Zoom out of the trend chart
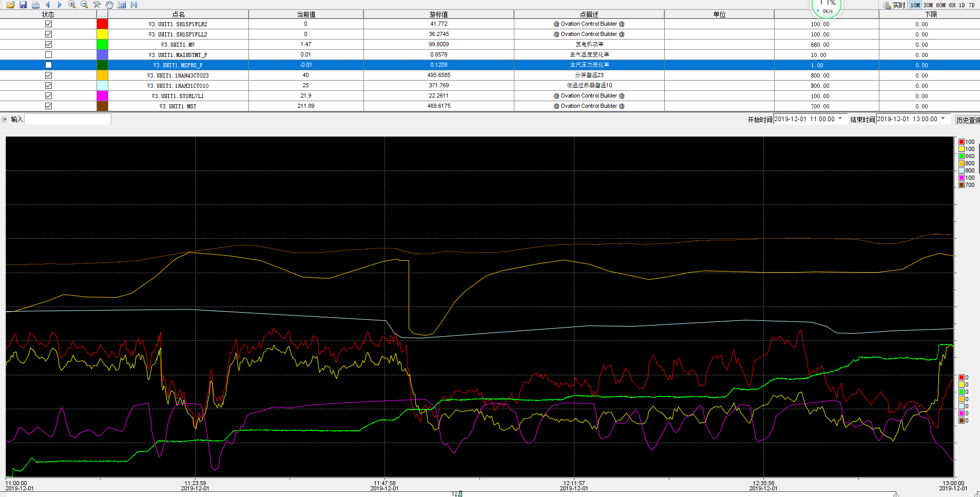The image size is (980, 497). coord(84,5)
